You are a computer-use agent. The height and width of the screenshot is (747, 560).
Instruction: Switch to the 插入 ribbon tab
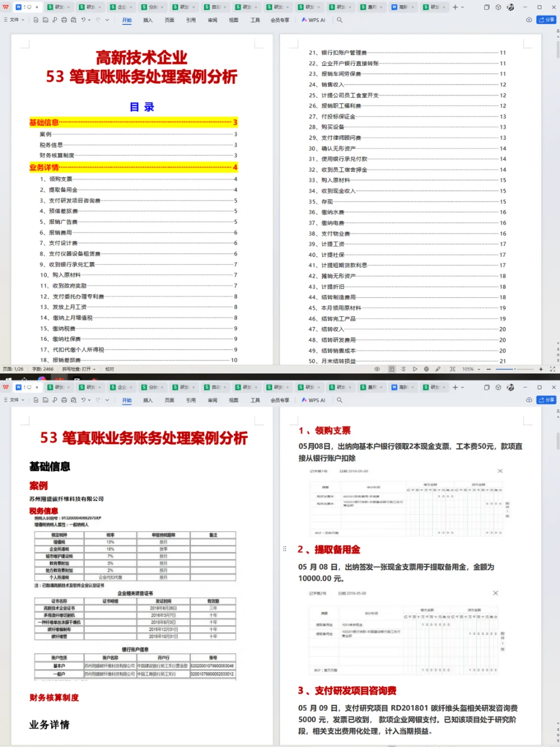148,21
